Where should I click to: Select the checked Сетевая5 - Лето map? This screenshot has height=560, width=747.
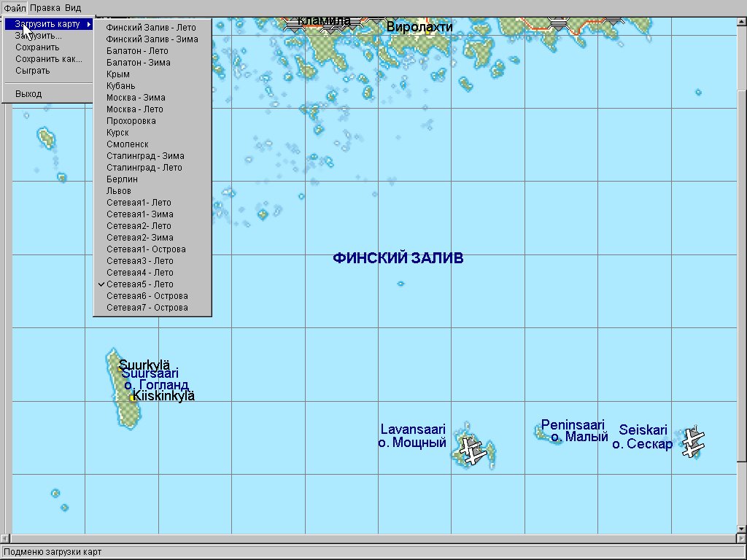click(139, 284)
